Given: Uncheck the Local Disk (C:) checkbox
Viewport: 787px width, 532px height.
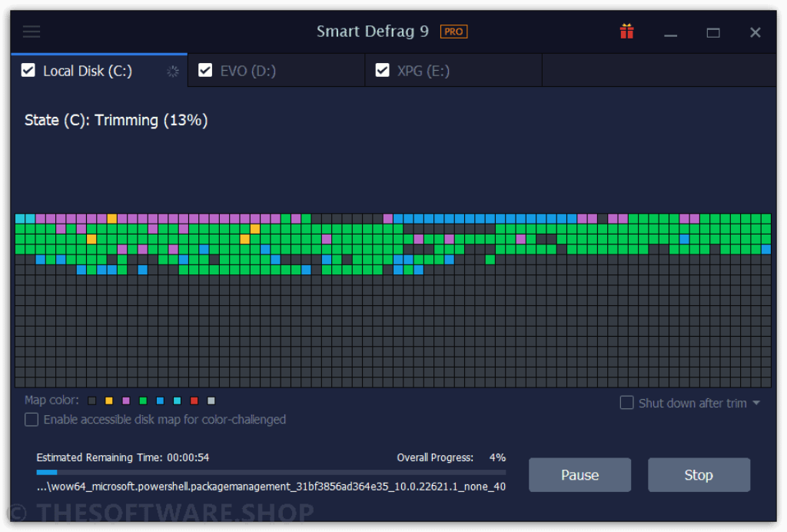Looking at the screenshot, I should coord(28,70).
